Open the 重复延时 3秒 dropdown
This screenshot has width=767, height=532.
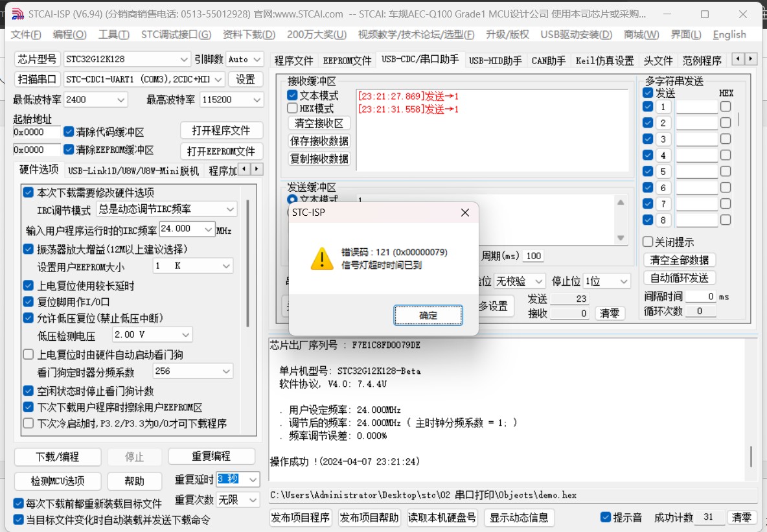tap(253, 480)
